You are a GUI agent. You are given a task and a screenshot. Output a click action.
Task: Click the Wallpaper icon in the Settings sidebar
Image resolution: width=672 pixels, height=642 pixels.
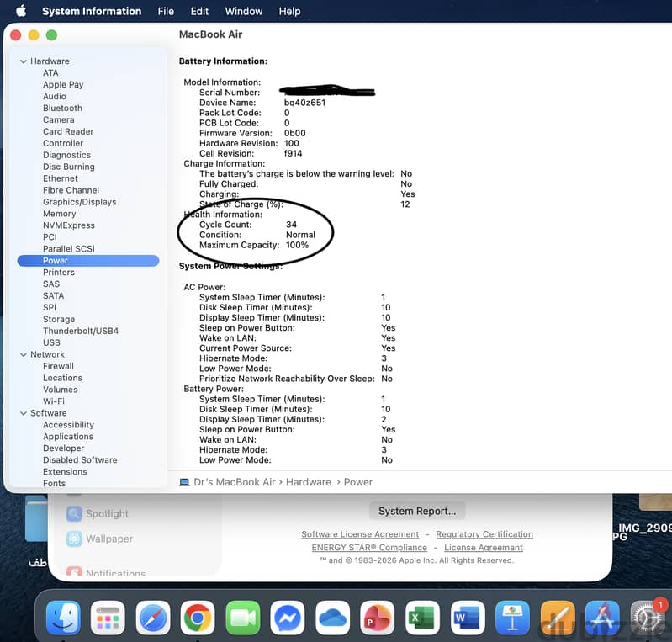pyautogui.click(x=74, y=539)
